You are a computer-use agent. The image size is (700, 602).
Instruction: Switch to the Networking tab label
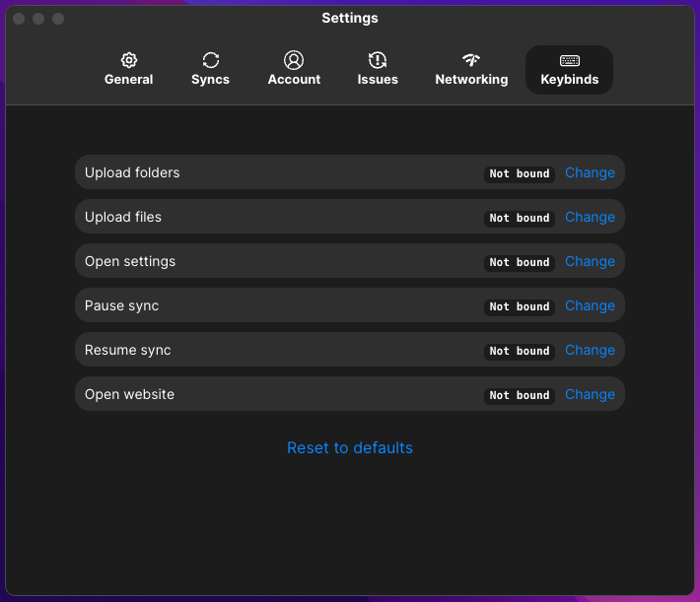[x=471, y=80]
